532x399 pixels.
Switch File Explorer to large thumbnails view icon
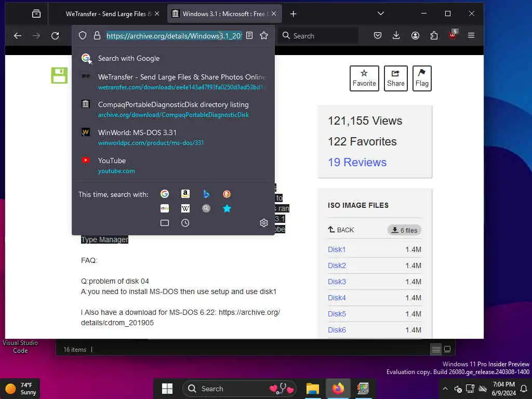click(x=447, y=349)
